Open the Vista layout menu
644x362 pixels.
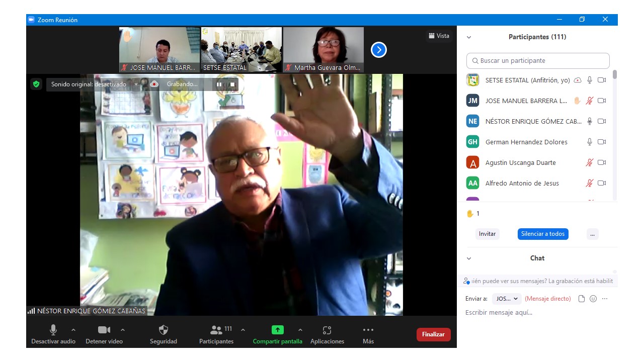pyautogui.click(x=439, y=36)
